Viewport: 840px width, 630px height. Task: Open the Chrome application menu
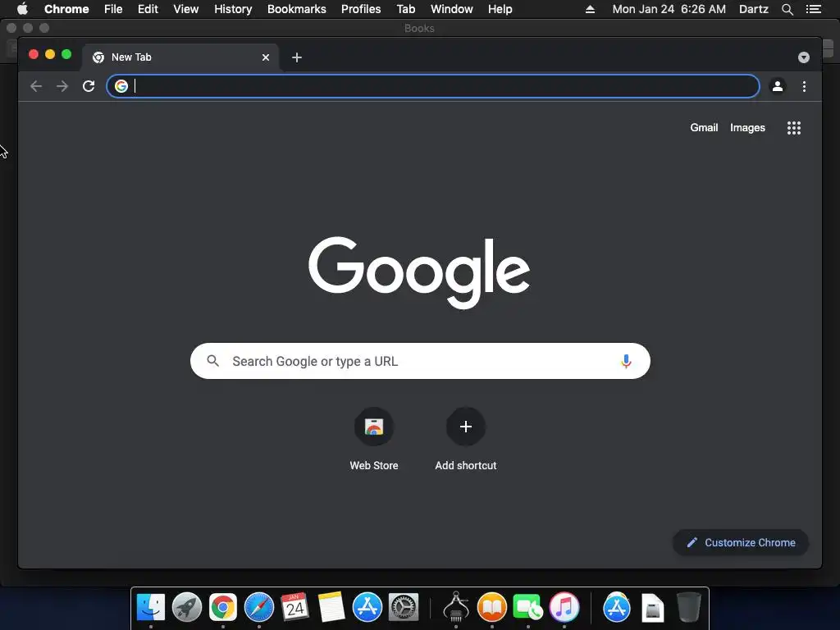(x=66, y=9)
